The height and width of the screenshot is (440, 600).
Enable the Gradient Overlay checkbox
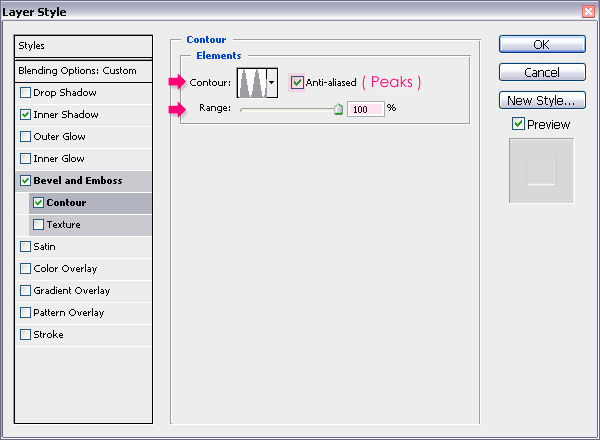pos(25,290)
